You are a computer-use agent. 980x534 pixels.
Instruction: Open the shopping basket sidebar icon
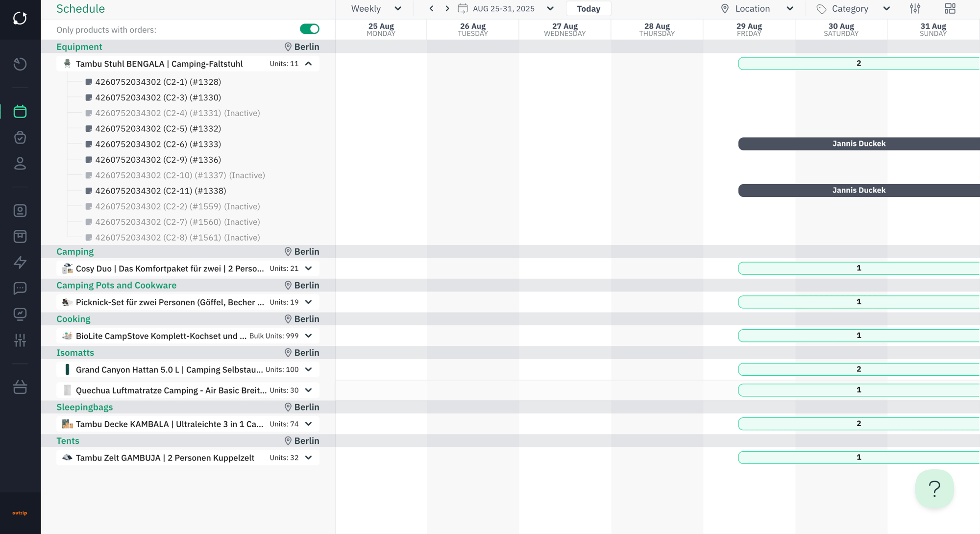(x=20, y=387)
